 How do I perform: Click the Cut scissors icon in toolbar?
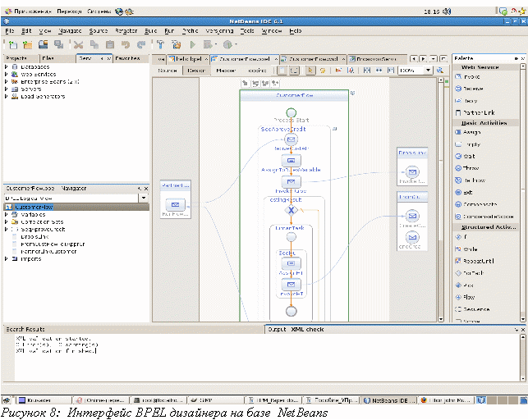coord(79,44)
